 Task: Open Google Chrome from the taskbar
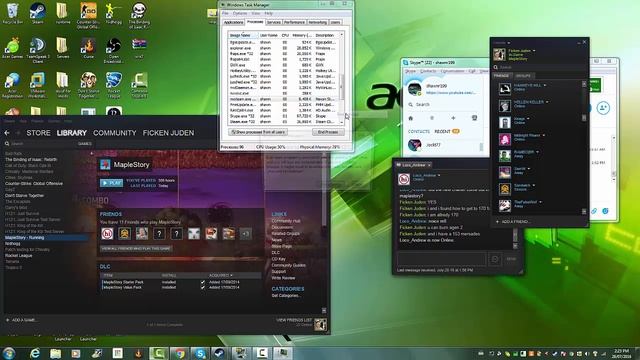[x=180, y=353]
